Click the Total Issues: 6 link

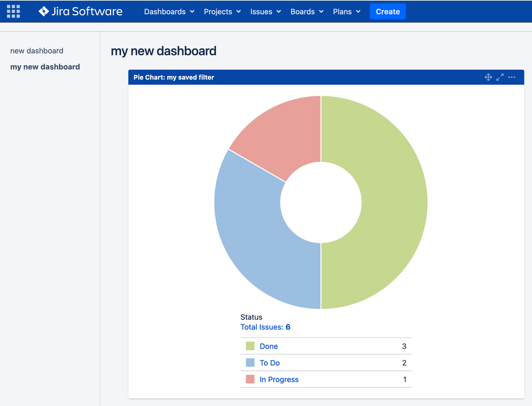click(265, 327)
